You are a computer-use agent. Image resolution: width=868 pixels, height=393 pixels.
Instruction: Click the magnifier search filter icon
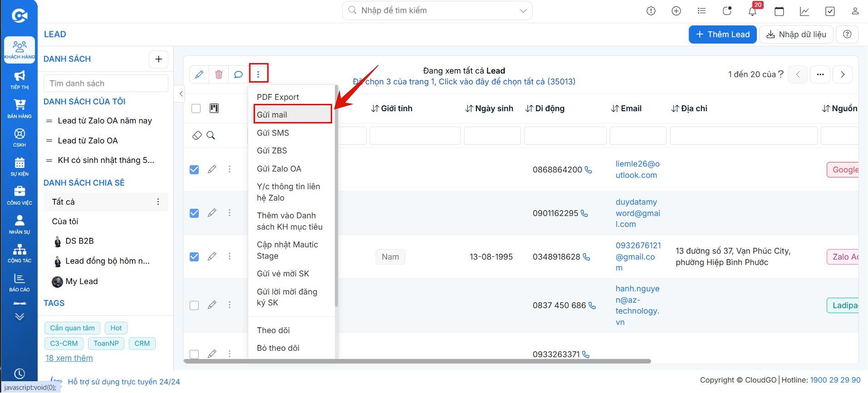(211, 135)
